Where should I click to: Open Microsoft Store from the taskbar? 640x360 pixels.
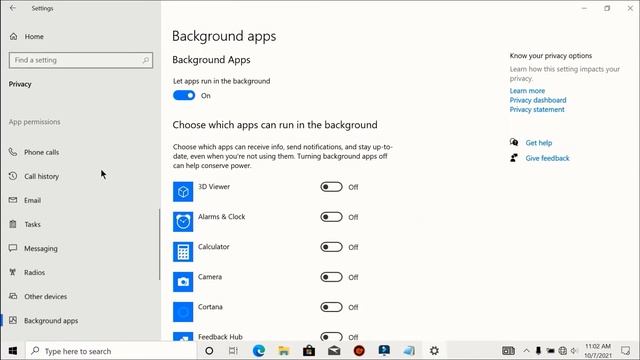click(x=309, y=351)
